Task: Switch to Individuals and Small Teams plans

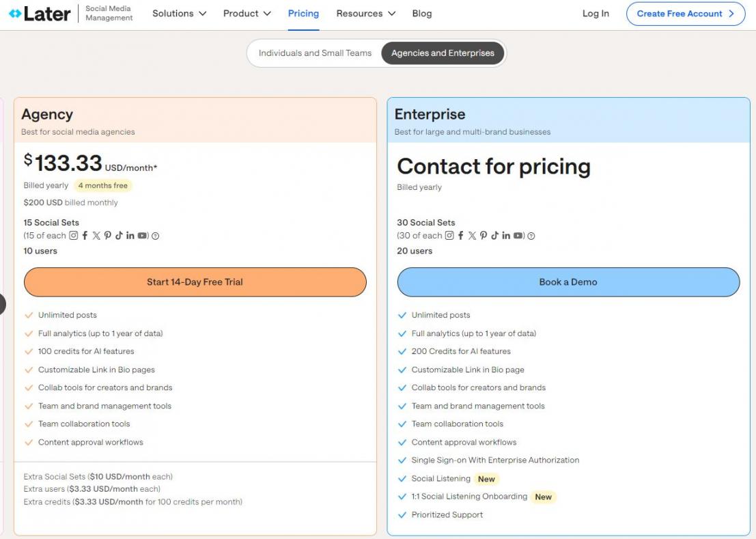Action: (315, 53)
